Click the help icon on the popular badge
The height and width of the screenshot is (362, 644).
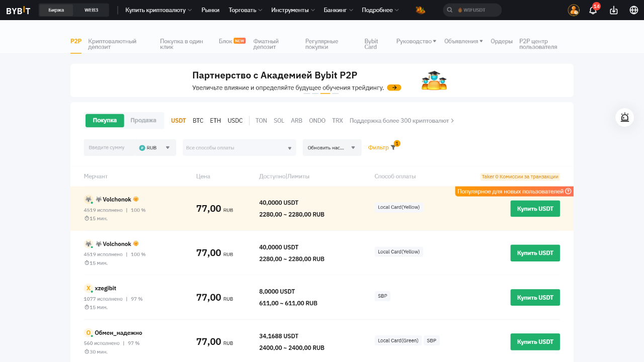click(x=568, y=191)
